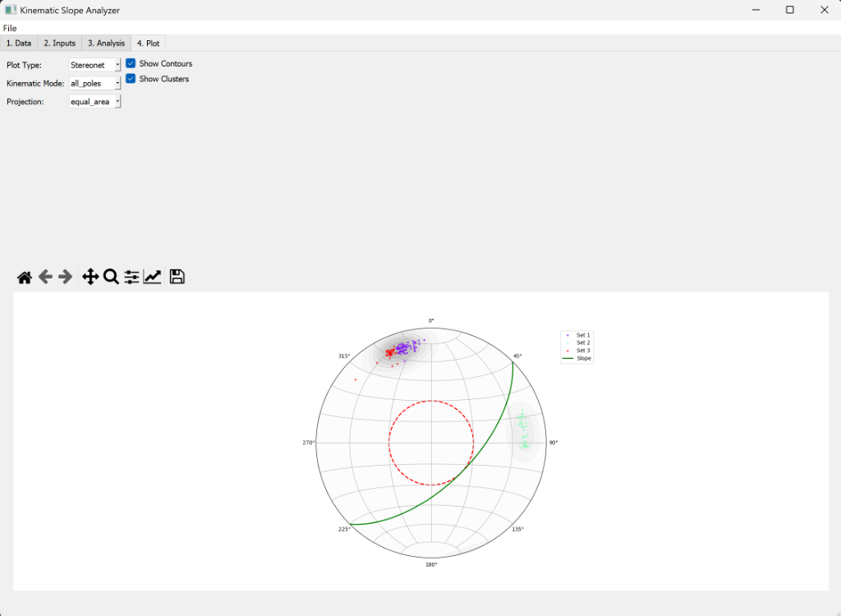Open the File menu
The image size is (841, 616).
(x=10, y=28)
